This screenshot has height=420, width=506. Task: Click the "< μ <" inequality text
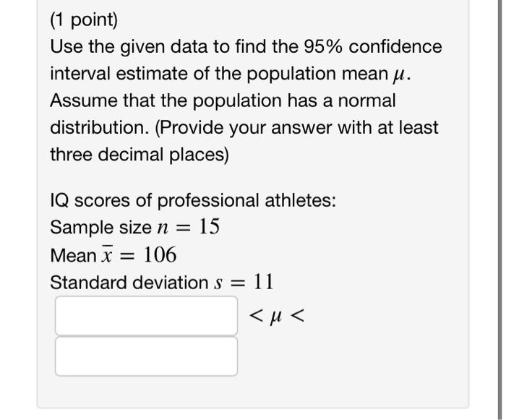pos(277,316)
